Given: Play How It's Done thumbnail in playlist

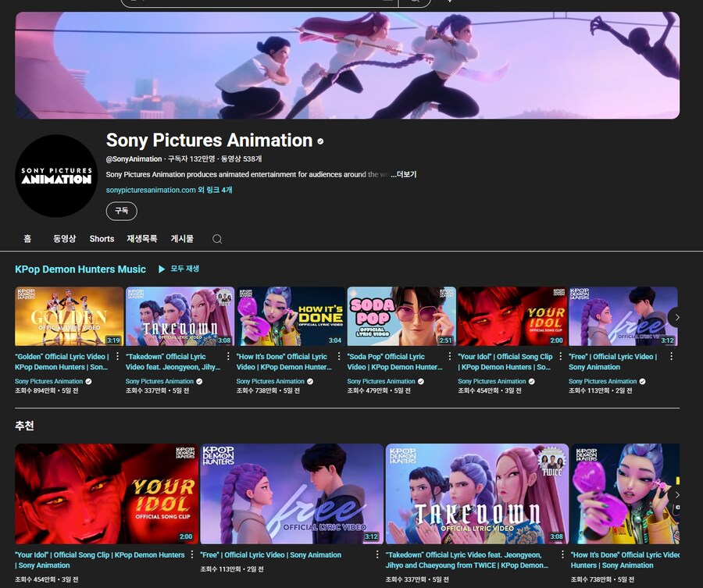Looking at the screenshot, I should click(291, 316).
